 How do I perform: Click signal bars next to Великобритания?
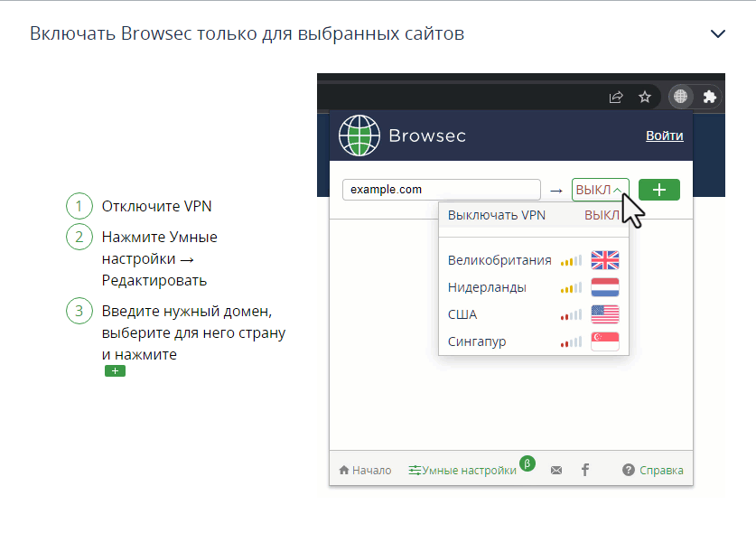(572, 261)
